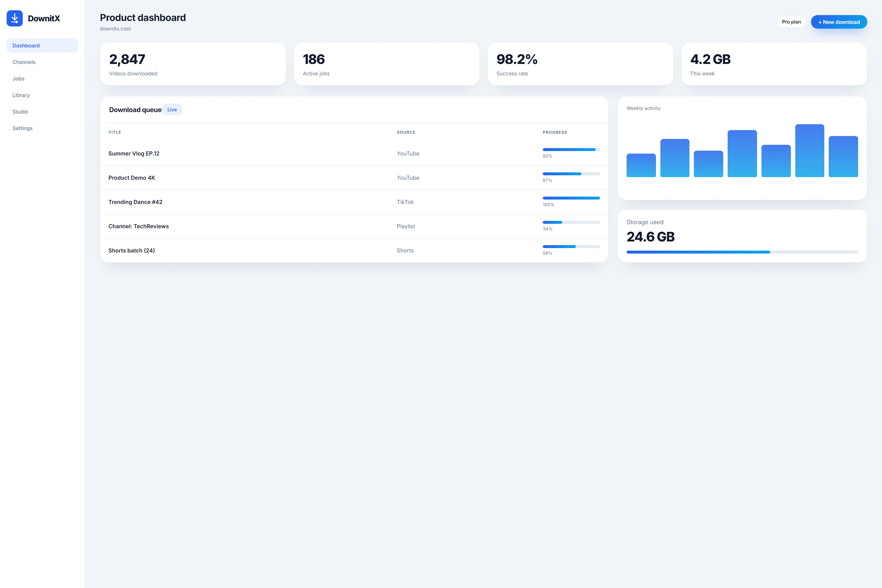Click the Storage used progress bar

(742, 252)
